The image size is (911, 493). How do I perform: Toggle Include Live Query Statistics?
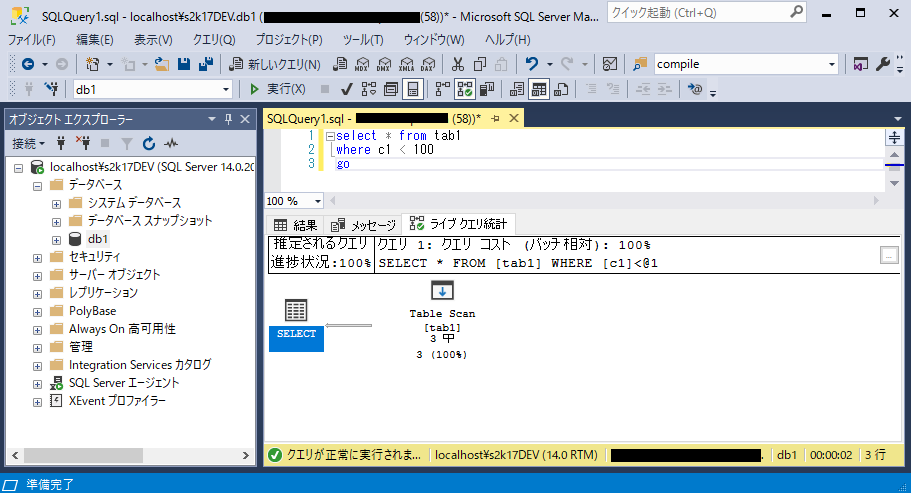coord(465,89)
